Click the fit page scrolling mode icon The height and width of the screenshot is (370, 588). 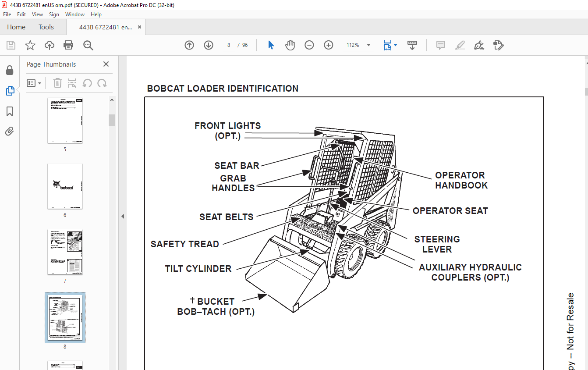pos(387,45)
